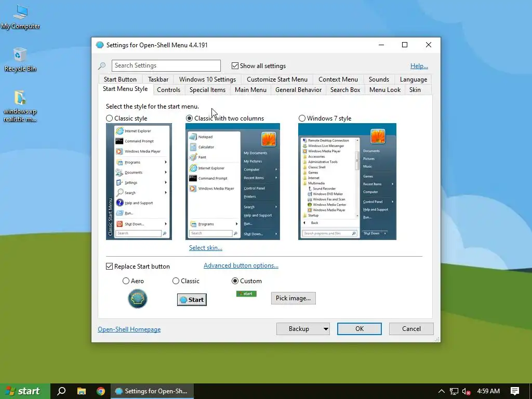This screenshot has width=532, height=399.
Task: Switch to the Taskbar tab
Action: (158, 79)
